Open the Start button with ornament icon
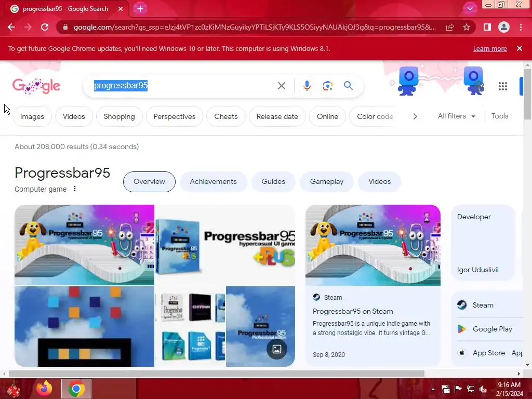Viewport: 532px width, 399px height. click(14, 389)
